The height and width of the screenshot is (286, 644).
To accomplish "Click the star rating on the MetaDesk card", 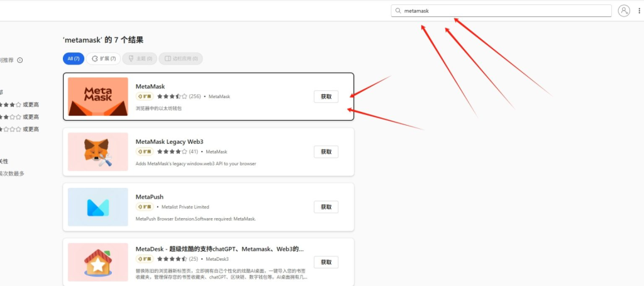I will click(172, 259).
